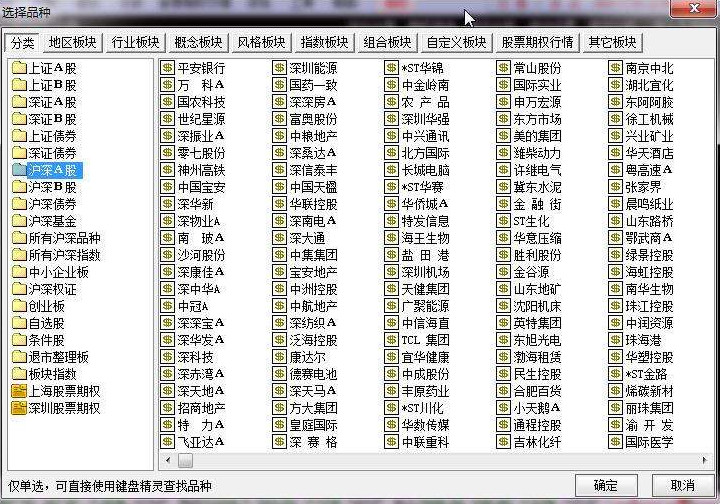
Task: Switch to the 指数板块 tab
Action: tap(324, 43)
